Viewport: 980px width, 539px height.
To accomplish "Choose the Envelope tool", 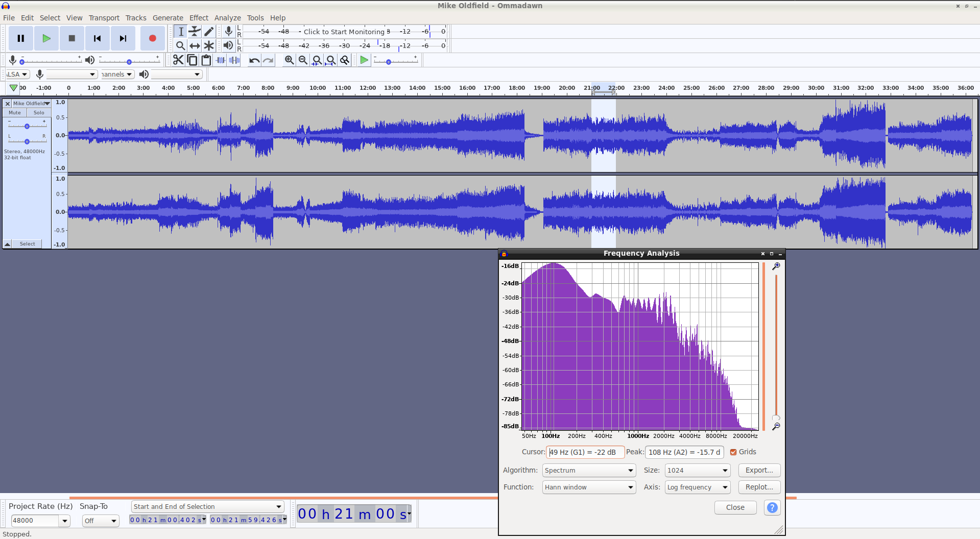I will tap(195, 32).
